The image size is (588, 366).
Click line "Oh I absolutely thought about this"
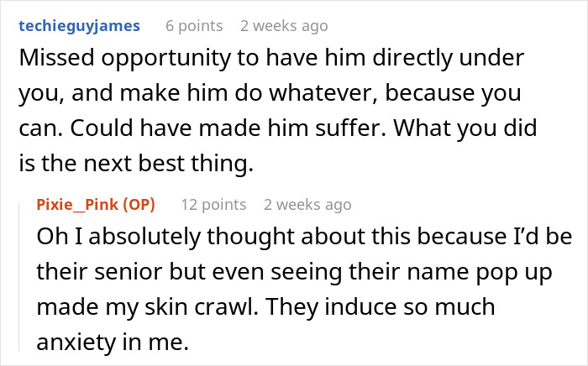(304, 237)
